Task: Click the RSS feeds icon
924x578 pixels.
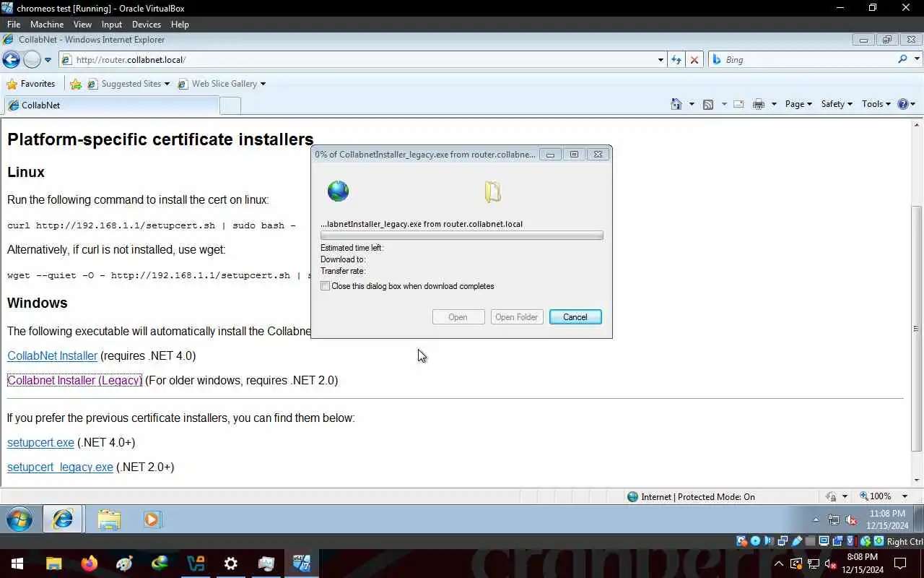Action: [x=708, y=104]
